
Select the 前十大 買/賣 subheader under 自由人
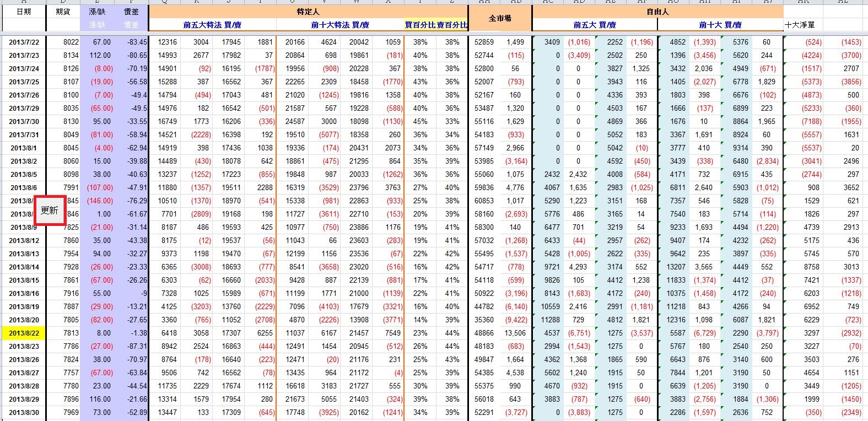(x=720, y=25)
